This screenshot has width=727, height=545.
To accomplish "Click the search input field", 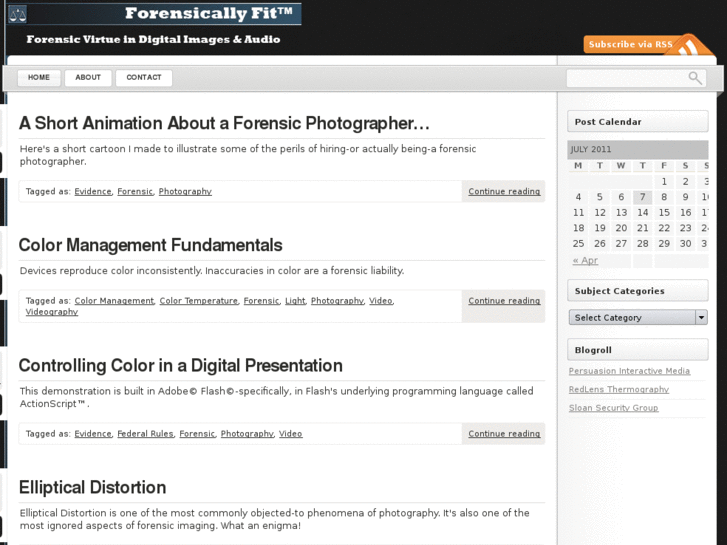I will (x=625, y=78).
